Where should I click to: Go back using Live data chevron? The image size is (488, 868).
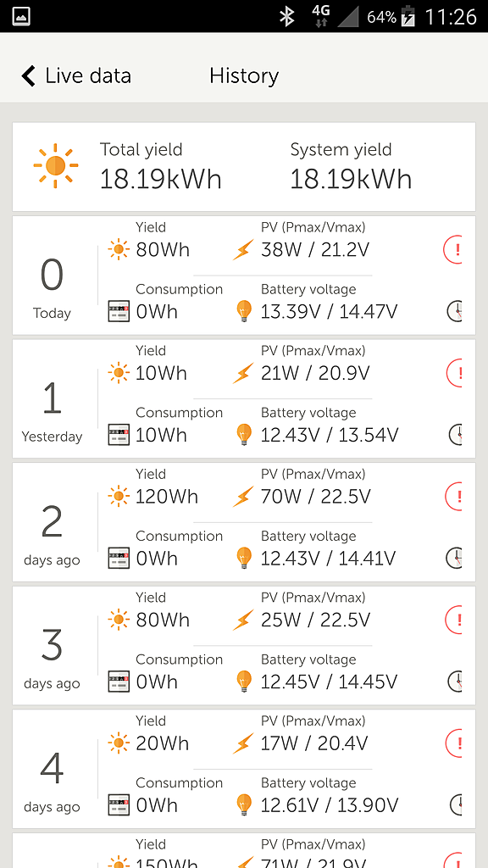28,75
